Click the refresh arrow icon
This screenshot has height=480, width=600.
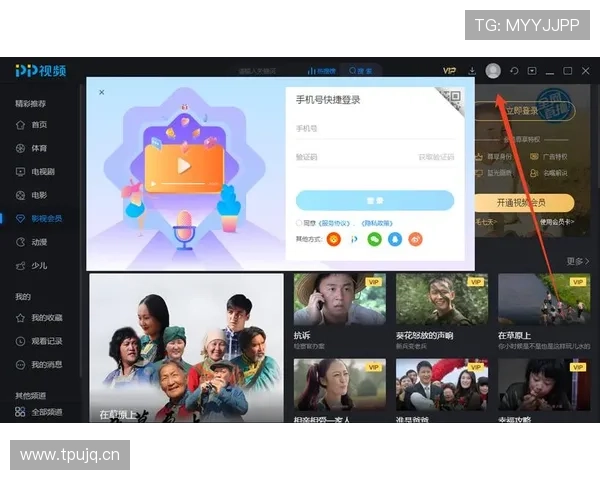tap(514, 71)
